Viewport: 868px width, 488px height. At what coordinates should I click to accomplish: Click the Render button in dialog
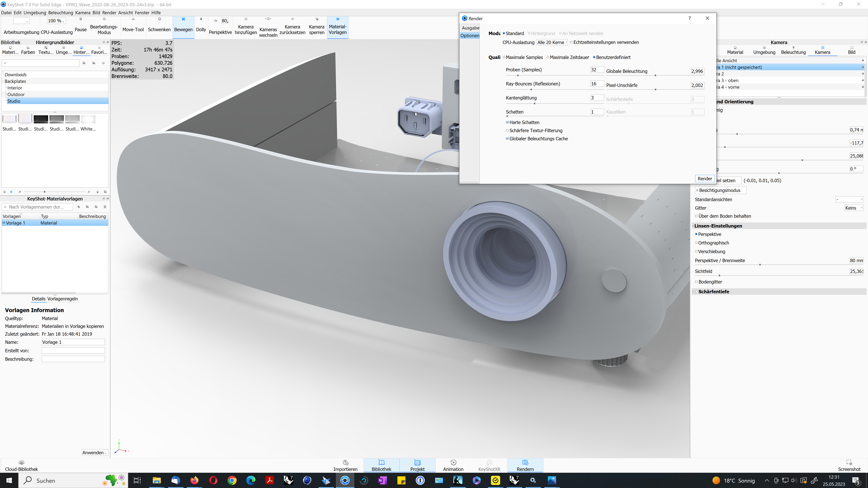click(x=705, y=178)
